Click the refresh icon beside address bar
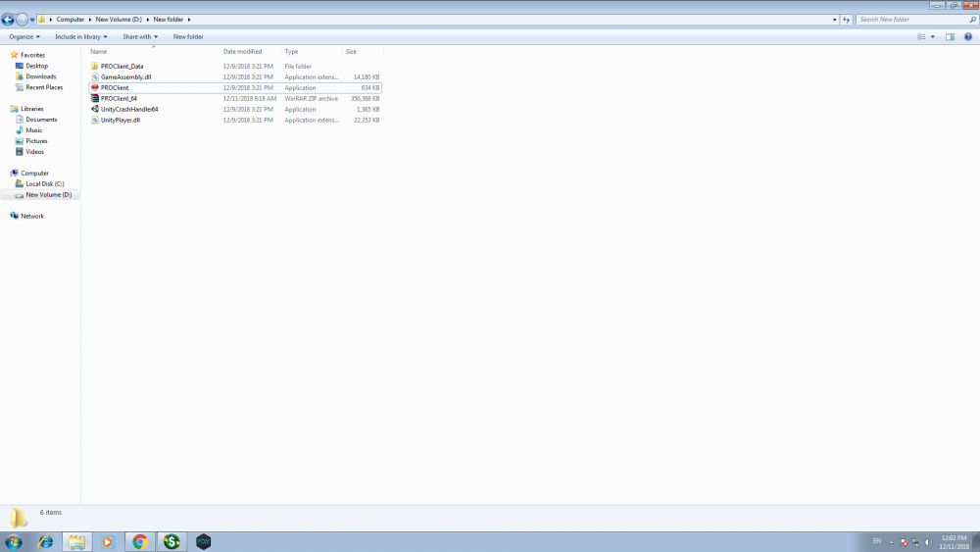Viewport: 980px width, 552px height. pyautogui.click(x=847, y=19)
